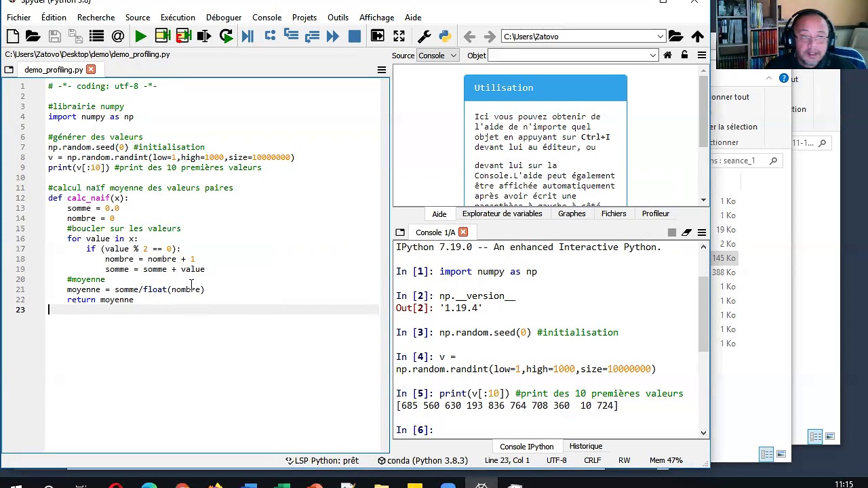Switch to the Graphes tab
Viewport: 868px width, 488px height.
coord(572,213)
